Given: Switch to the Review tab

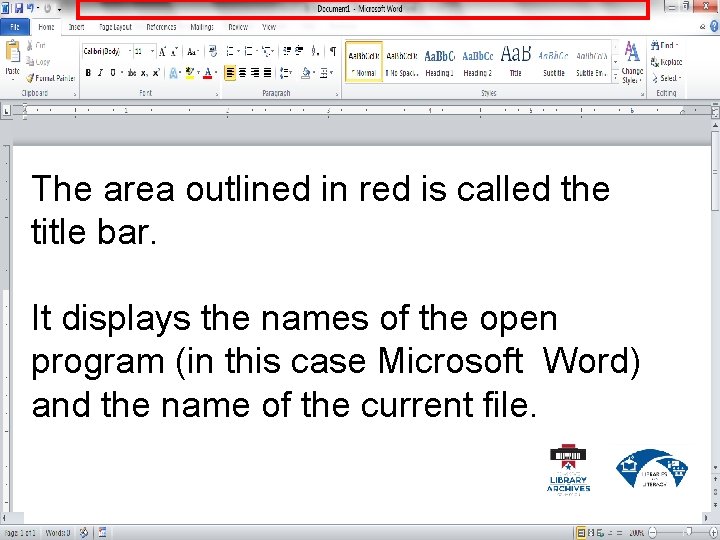Looking at the screenshot, I should tap(238, 27).
